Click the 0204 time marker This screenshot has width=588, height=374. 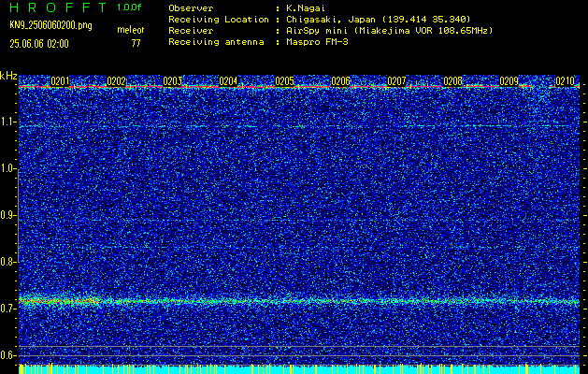[228, 81]
